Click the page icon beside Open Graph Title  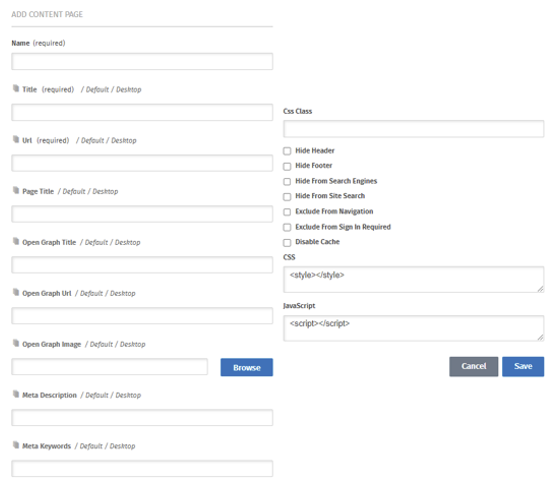click(x=16, y=241)
